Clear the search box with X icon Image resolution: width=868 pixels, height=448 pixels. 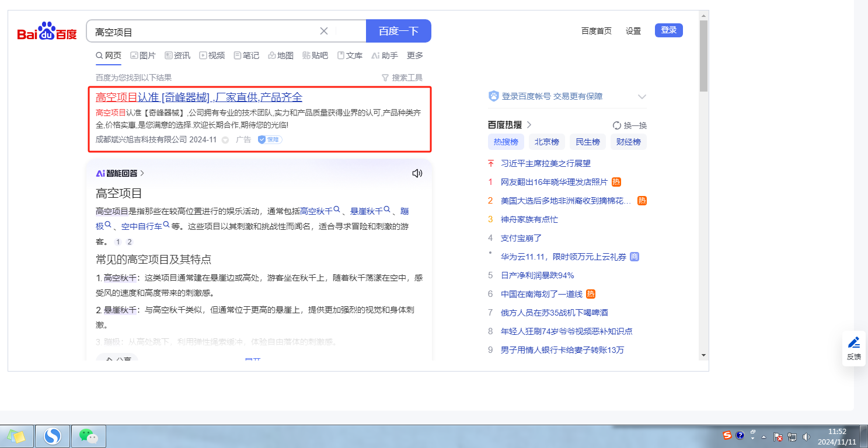pyautogui.click(x=324, y=31)
